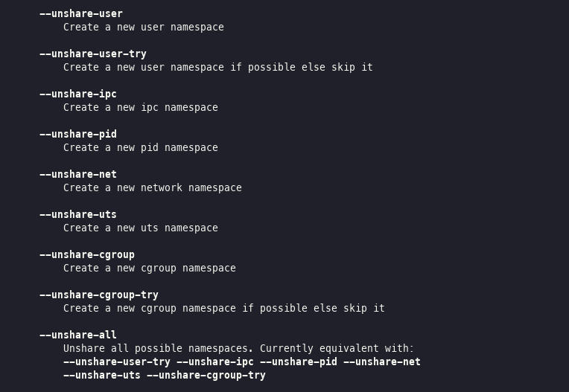Click --unshare-pid in the equivalent options list
The width and height of the screenshot is (569, 392).
299,362
